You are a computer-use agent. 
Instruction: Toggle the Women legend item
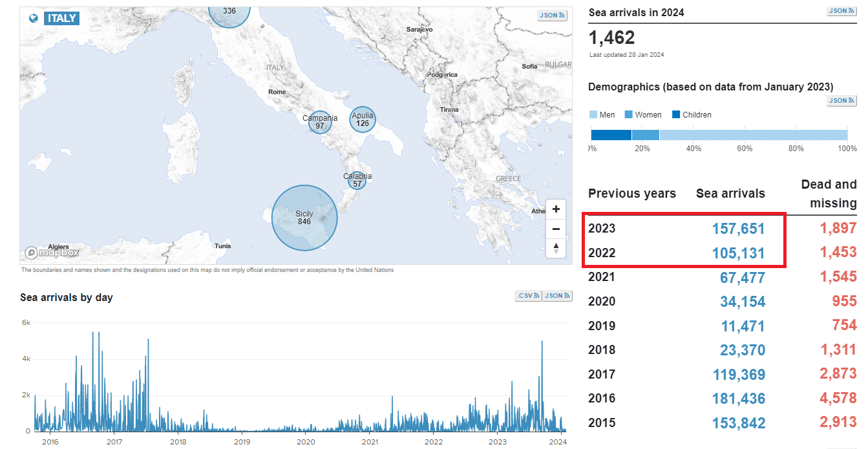(642, 115)
